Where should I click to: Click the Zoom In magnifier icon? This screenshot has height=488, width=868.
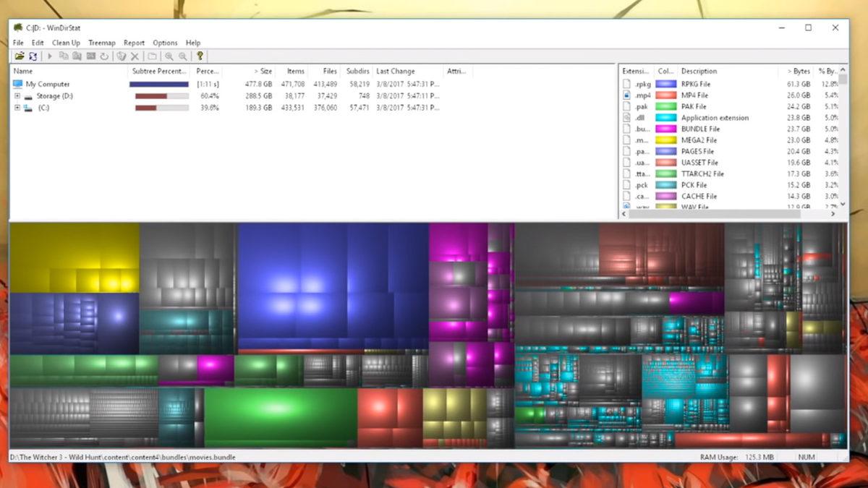(x=169, y=56)
